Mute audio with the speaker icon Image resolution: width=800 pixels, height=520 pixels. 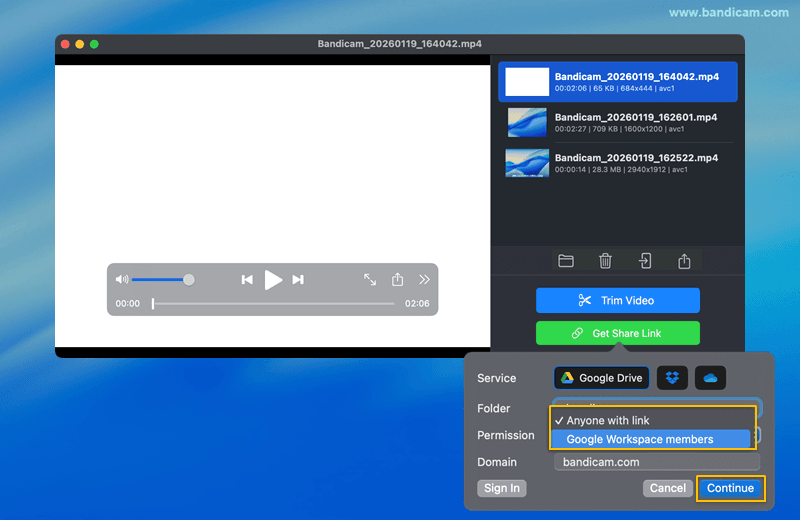coord(122,279)
